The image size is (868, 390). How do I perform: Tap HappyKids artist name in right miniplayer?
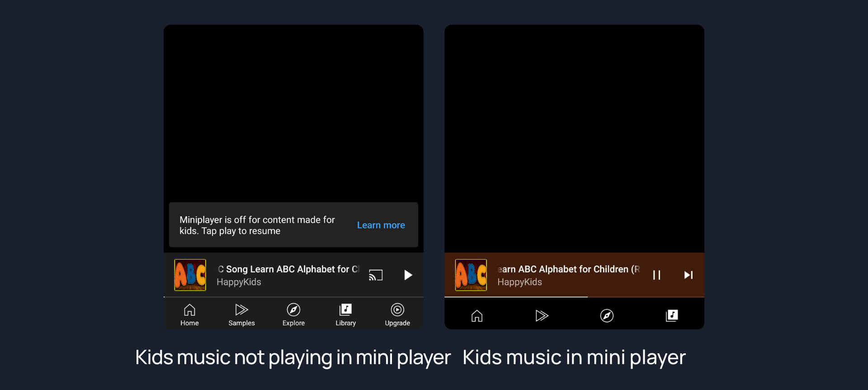519,282
